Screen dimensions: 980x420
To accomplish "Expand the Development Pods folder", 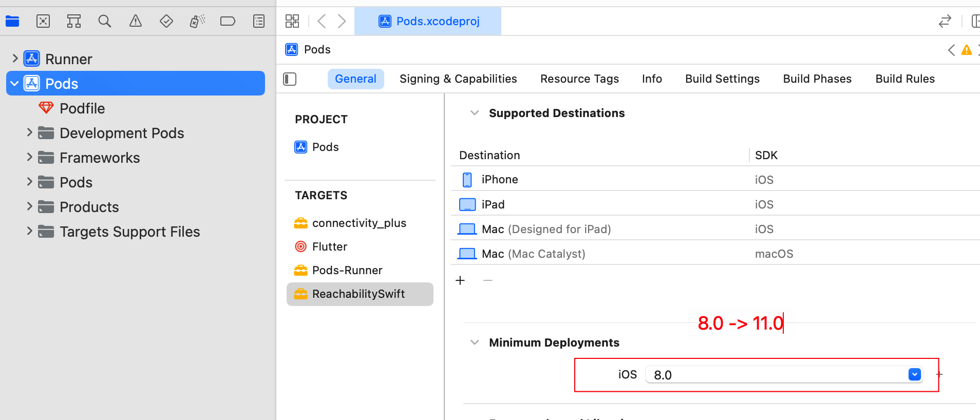I will tap(29, 132).
